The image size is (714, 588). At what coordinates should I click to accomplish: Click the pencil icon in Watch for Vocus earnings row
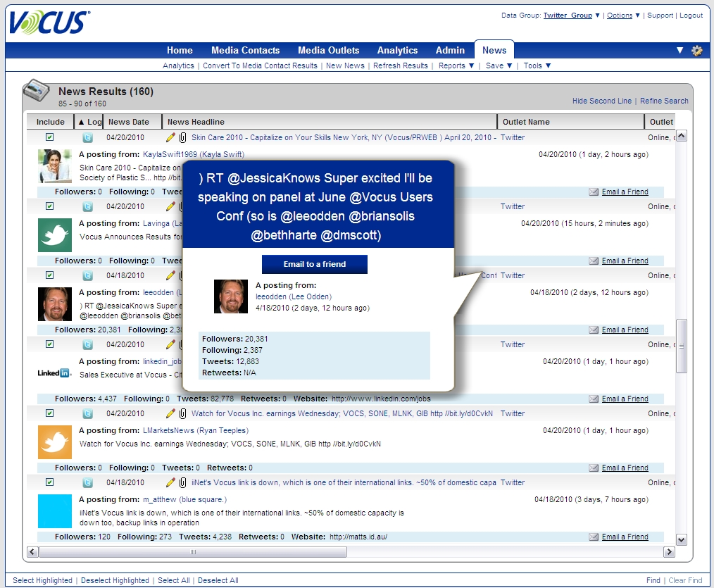tap(171, 413)
